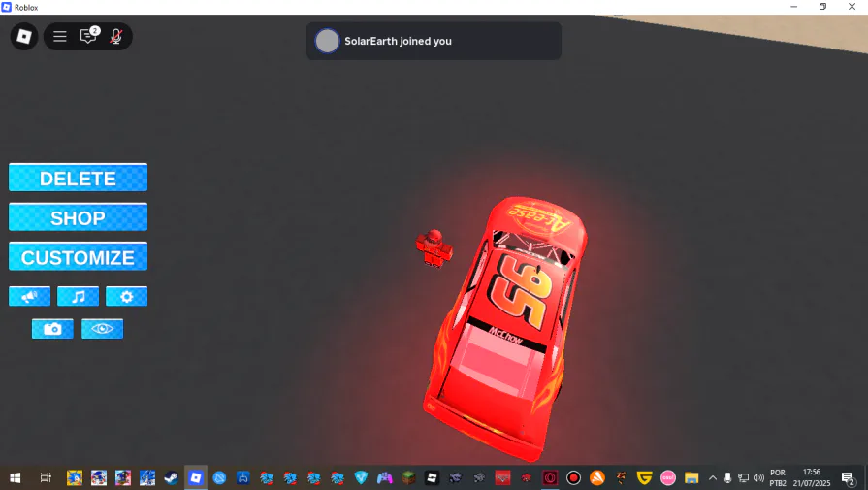Image resolution: width=868 pixels, height=490 pixels.
Task: Toggle the music note button
Action: [78, 296]
